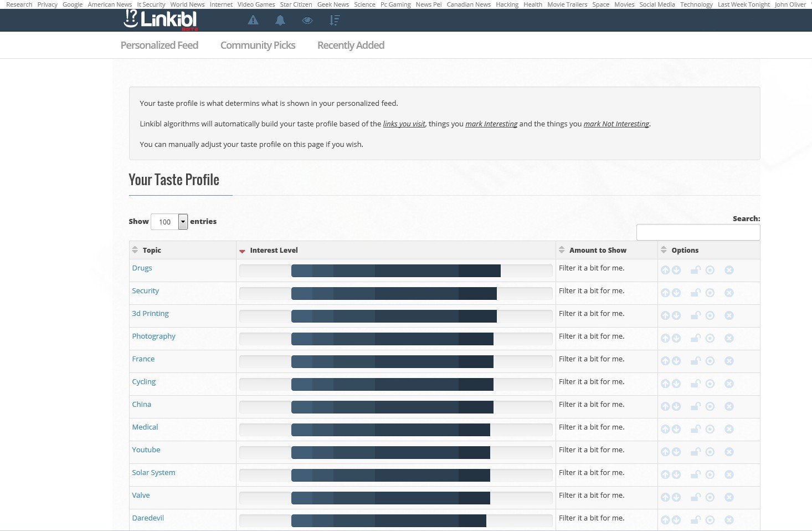Toggle the lock for 3d Printing topic
Screen dimensions: 812x531
click(696, 315)
